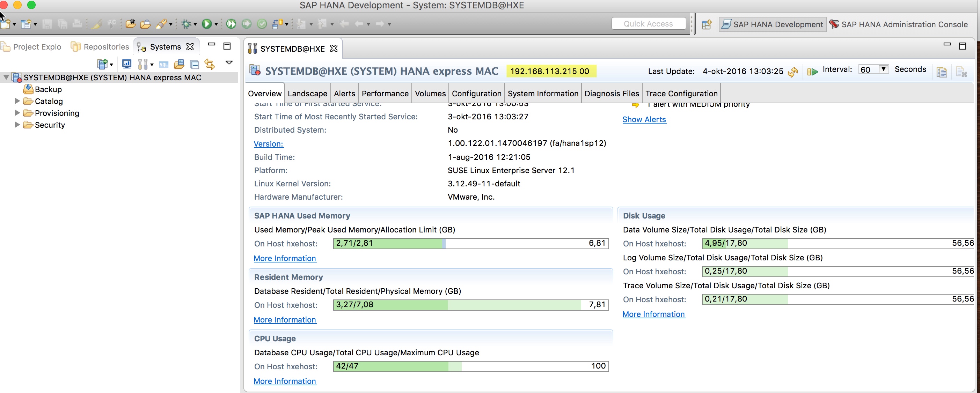Viewport: 980px width, 393px height.
Task: Select the Security folder label
Action: [50, 125]
